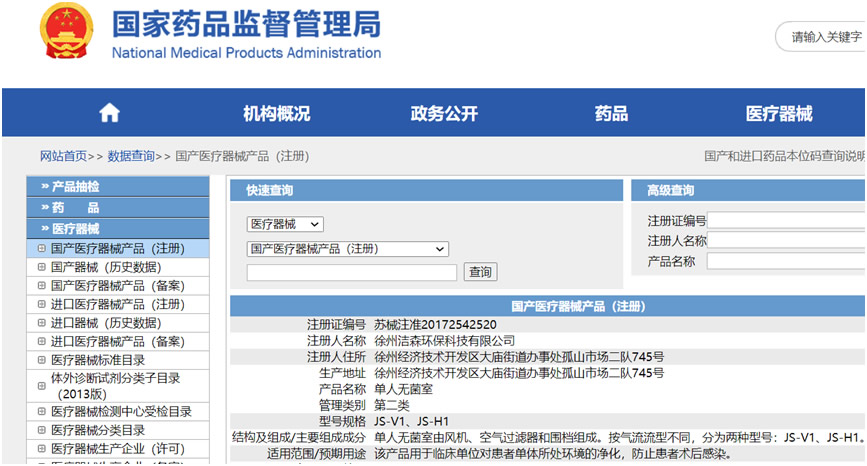
Task: Click the home icon in navigation bar
Action: pos(109,113)
